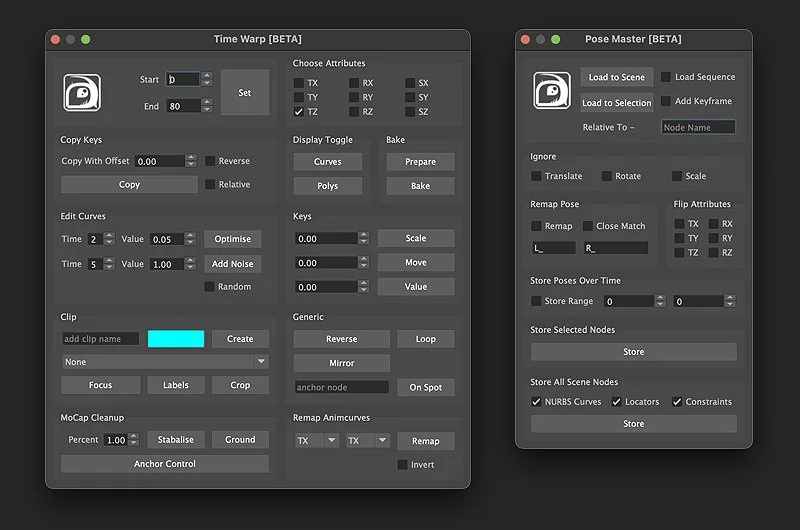Click the Optimise button
This screenshot has height=530, width=800.
(x=233, y=239)
